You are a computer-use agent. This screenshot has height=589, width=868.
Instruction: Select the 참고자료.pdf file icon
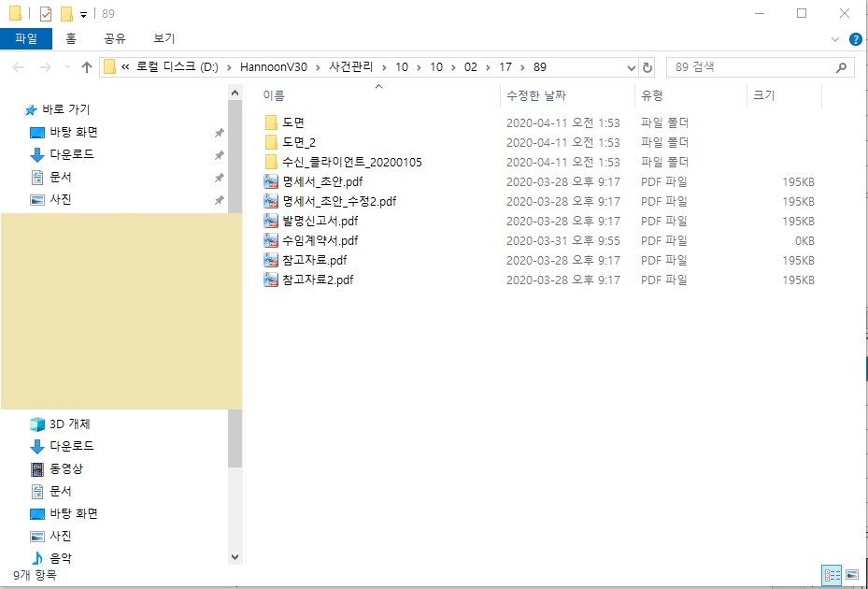271,261
